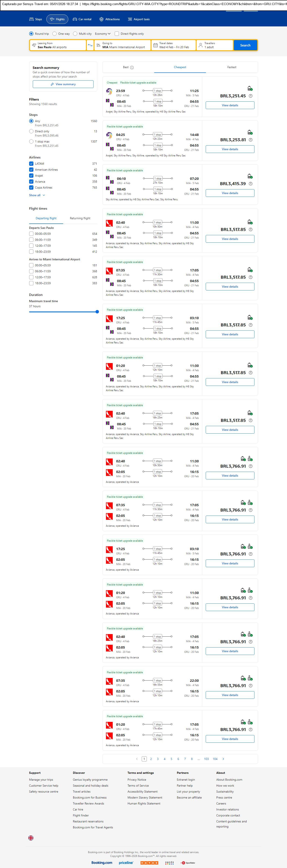Click the calendar icon in Travel dates field

pos(156,45)
